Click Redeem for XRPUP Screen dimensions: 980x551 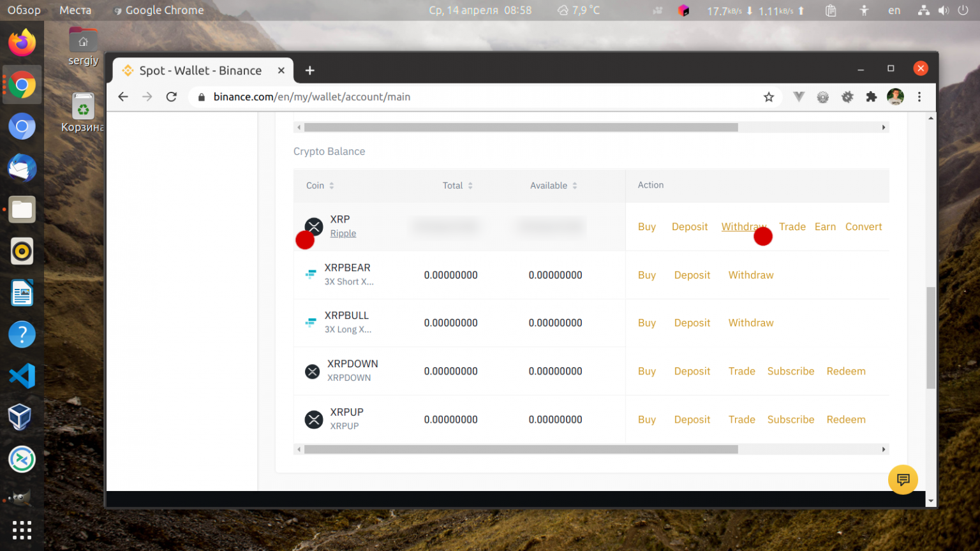(x=846, y=420)
